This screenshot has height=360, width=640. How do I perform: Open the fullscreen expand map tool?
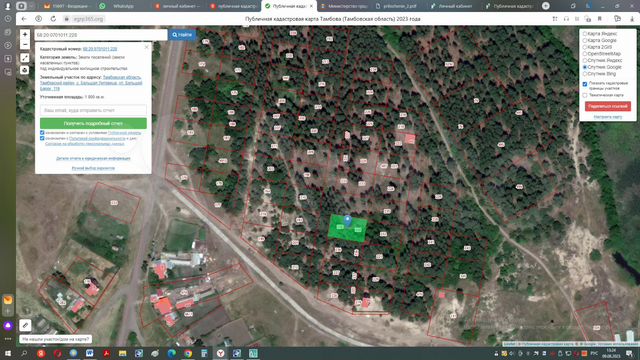tap(25, 58)
